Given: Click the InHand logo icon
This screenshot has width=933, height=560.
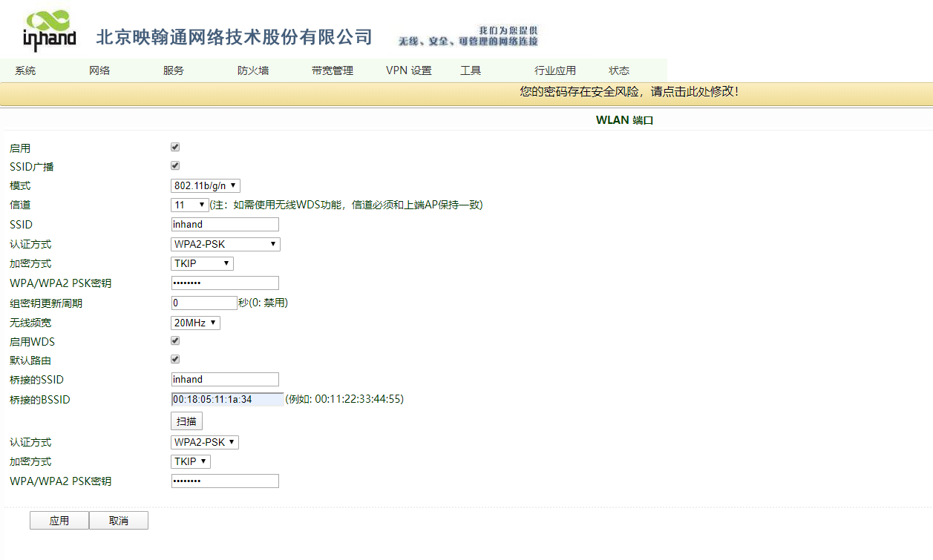Looking at the screenshot, I should pyautogui.click(x=49, y=30).
